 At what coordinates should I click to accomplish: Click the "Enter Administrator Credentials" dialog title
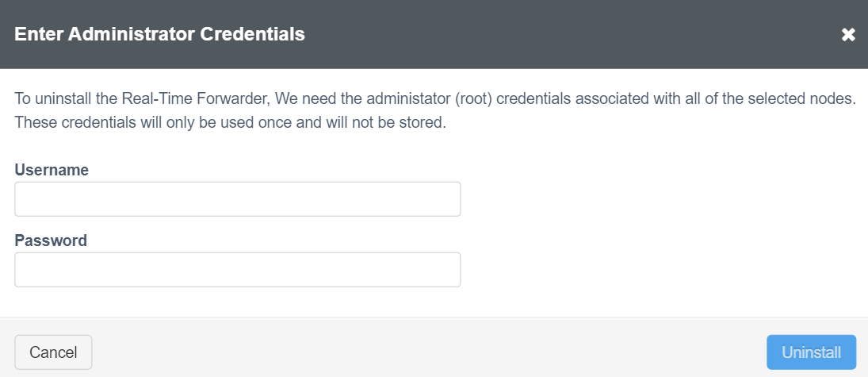pos(159,34)
